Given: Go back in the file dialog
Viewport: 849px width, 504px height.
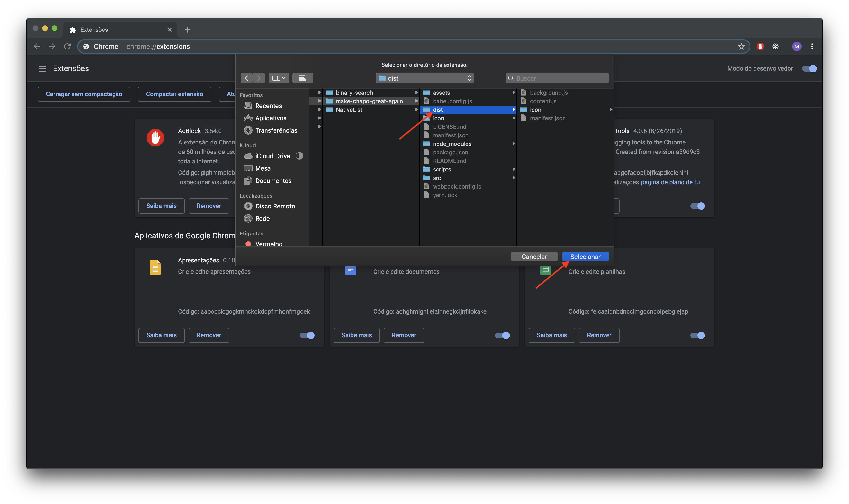Looking at the screenshot, I should [x=247, y=78].
